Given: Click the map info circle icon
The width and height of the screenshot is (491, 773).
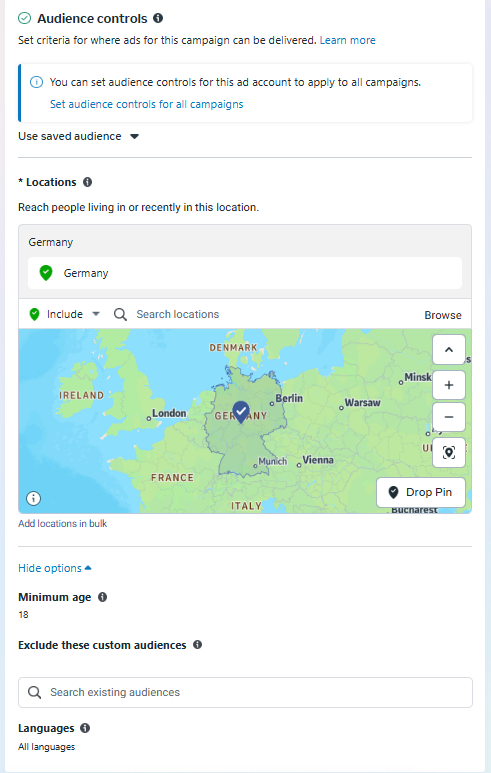Looking at the screenshot, I should [x=34, y=498].
